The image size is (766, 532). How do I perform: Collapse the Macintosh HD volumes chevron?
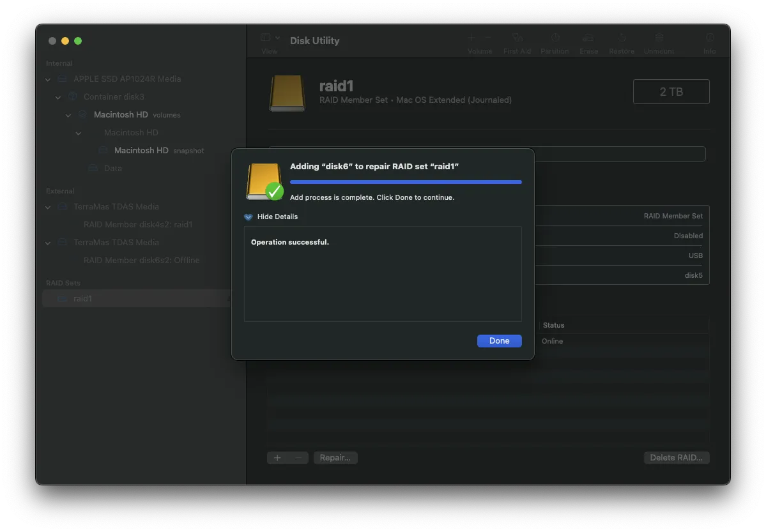(68, 116)
